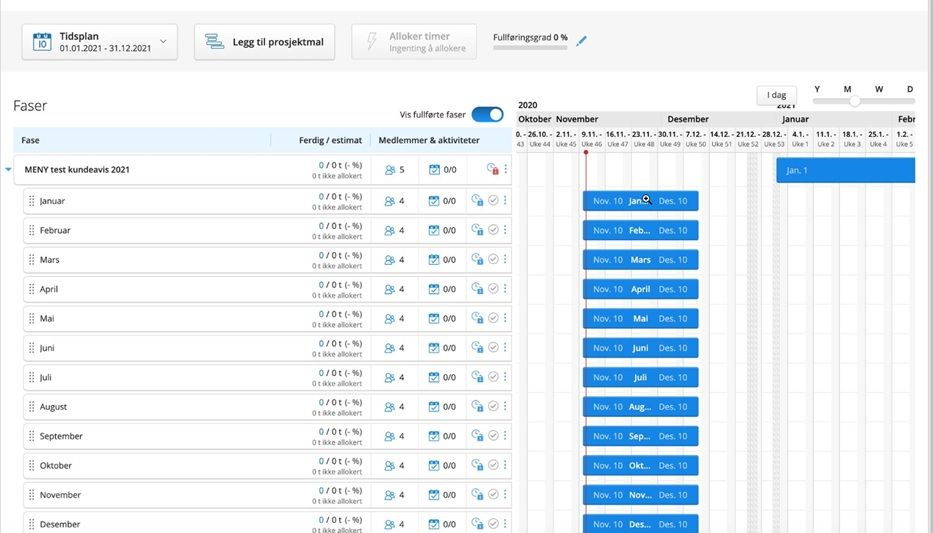Click the lock-clock icon on November row

(x=477, y=494)
